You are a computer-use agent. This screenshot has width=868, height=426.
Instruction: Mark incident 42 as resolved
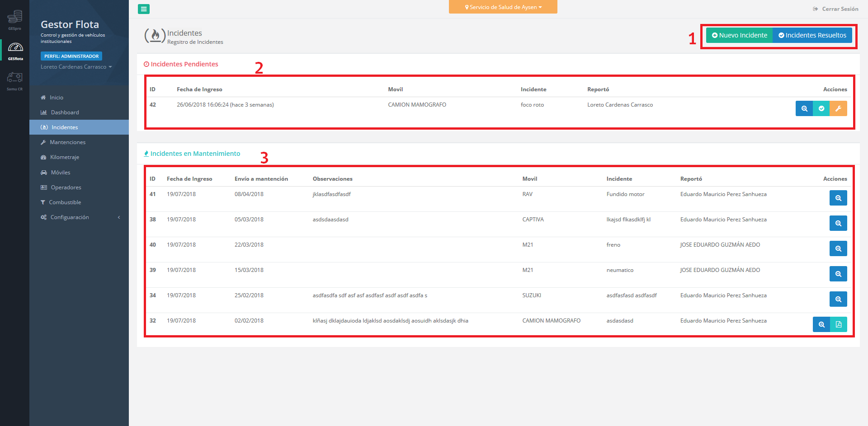point(821,108)
